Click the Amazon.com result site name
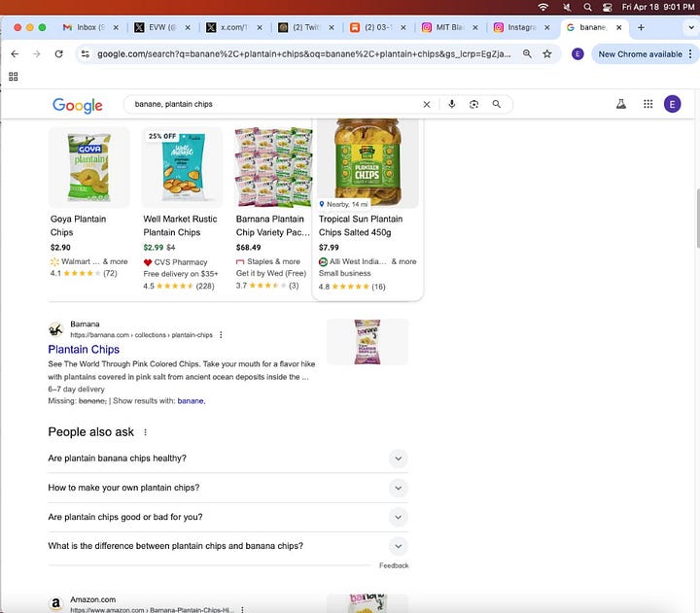This screenshot has width=700, height=613. click(x=93, y=599)
